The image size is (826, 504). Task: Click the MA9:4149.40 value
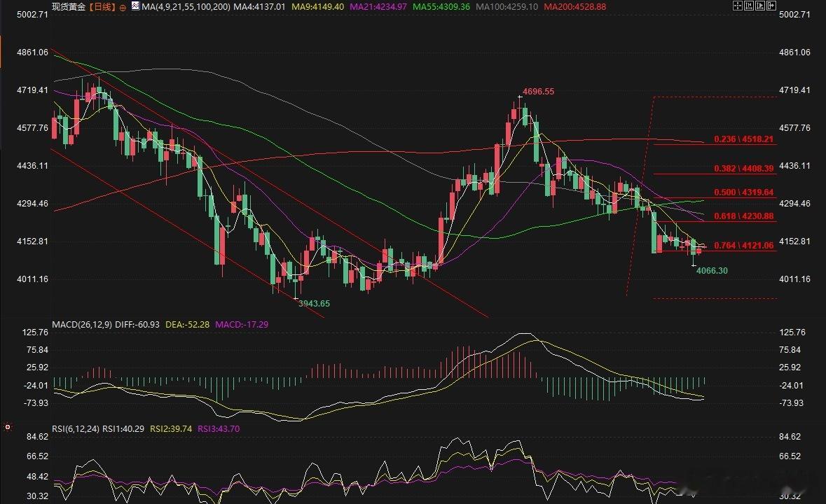click(317, 7)
